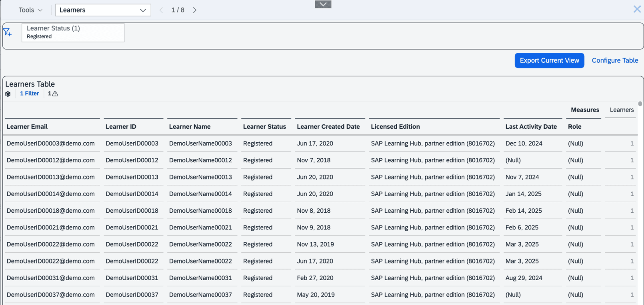Select last activity date Feb 6, 2025
This screenshot has height=305, width=644.
522,227
